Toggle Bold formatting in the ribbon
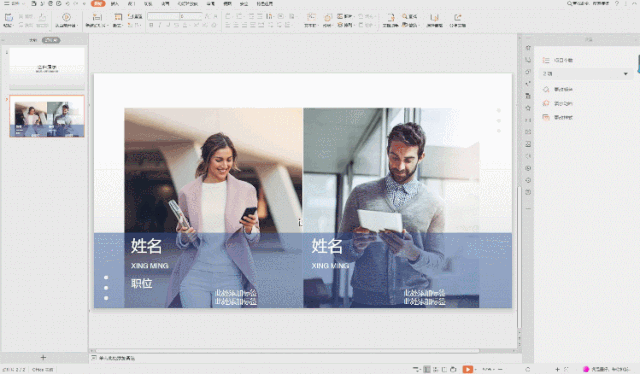 point(151,25)
